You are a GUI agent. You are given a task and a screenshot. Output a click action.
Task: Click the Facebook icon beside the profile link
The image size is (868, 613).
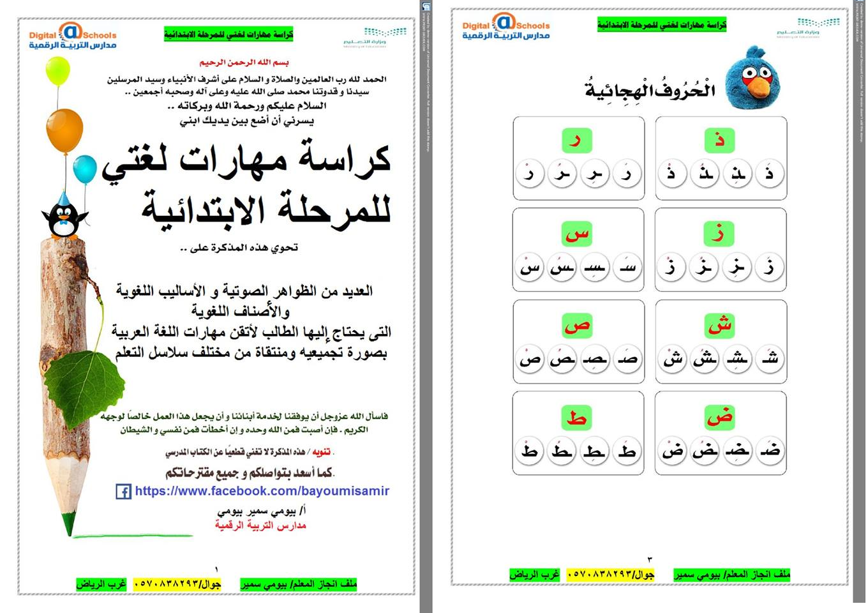click(x=123, y=491)
